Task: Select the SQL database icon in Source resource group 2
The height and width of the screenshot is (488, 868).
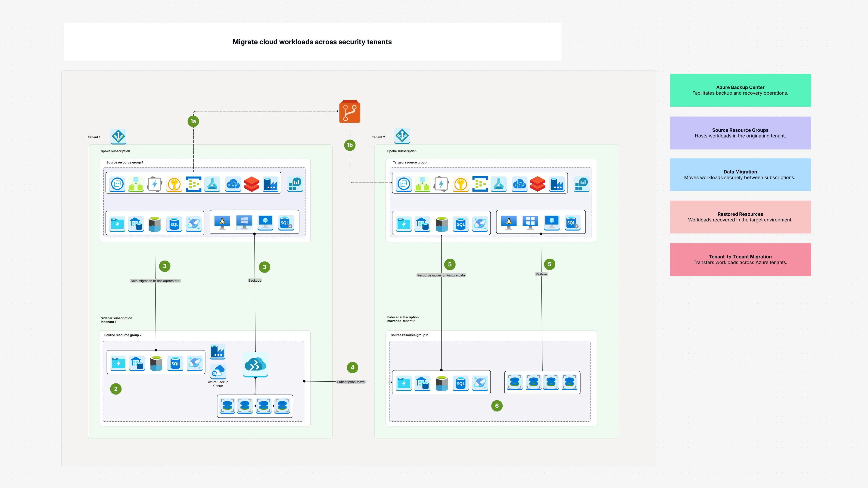Action: (x=175, y=363)
